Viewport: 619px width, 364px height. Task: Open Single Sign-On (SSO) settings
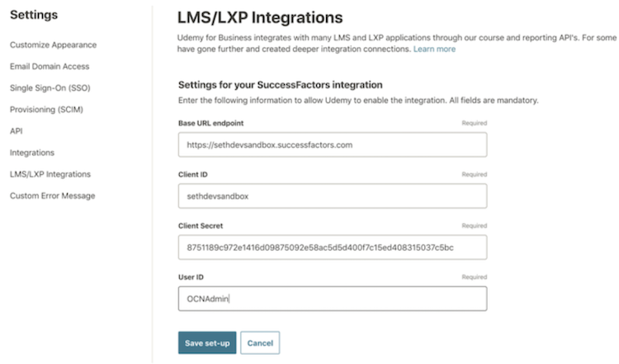(x=51, y=87)
